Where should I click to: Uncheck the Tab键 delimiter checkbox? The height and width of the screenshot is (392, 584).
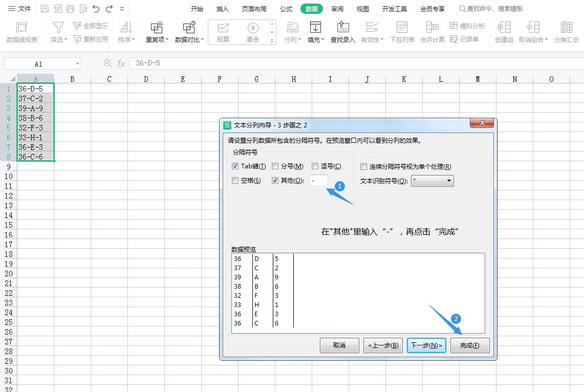click(235, 166)
